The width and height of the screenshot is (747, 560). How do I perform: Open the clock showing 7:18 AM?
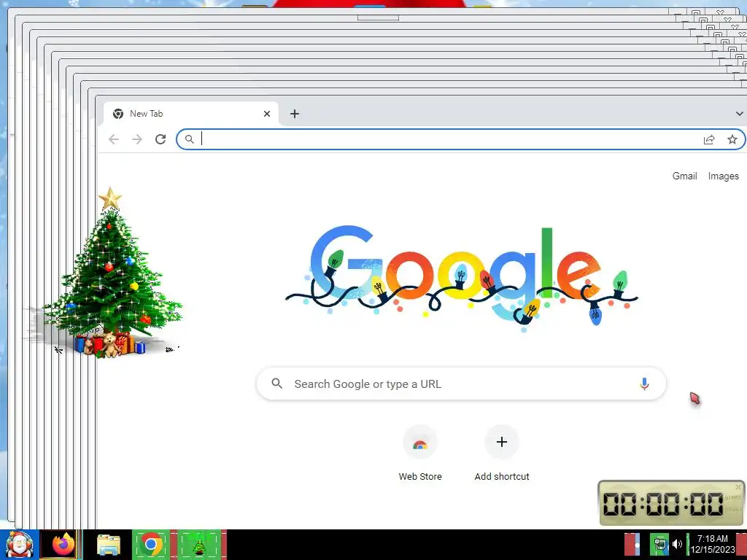pyautogui.click(x=712, y=544)
